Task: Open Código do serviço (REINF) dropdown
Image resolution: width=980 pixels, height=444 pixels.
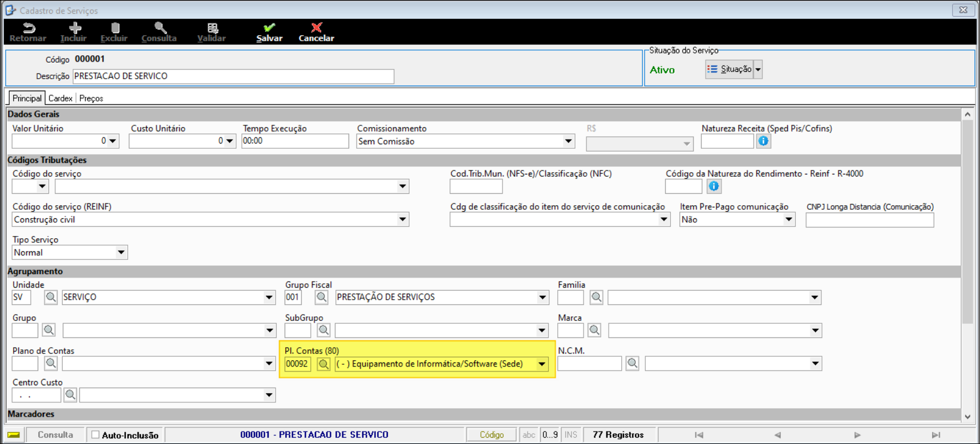Action: pyautogui.click(x=402, y=220)
